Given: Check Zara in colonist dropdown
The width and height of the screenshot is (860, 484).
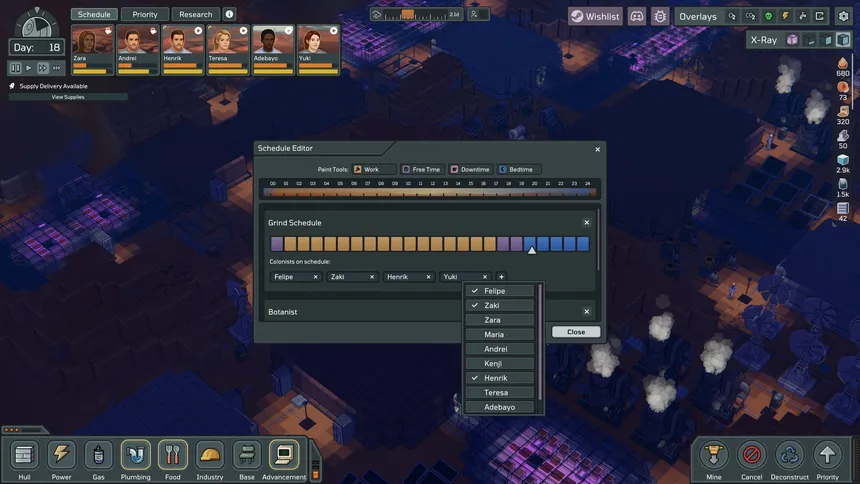Looking at the screenshot, I should click(500, 320).
